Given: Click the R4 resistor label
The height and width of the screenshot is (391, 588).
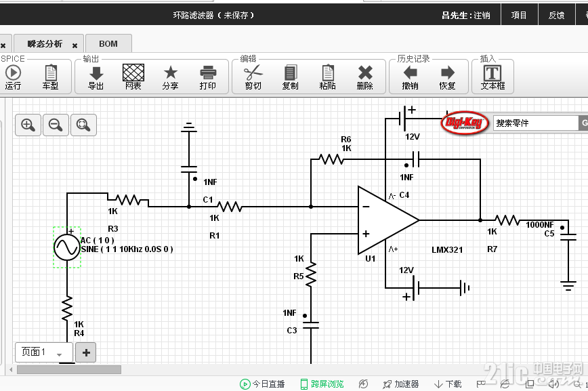Looking at the screenshot, I should coord(79,333).
